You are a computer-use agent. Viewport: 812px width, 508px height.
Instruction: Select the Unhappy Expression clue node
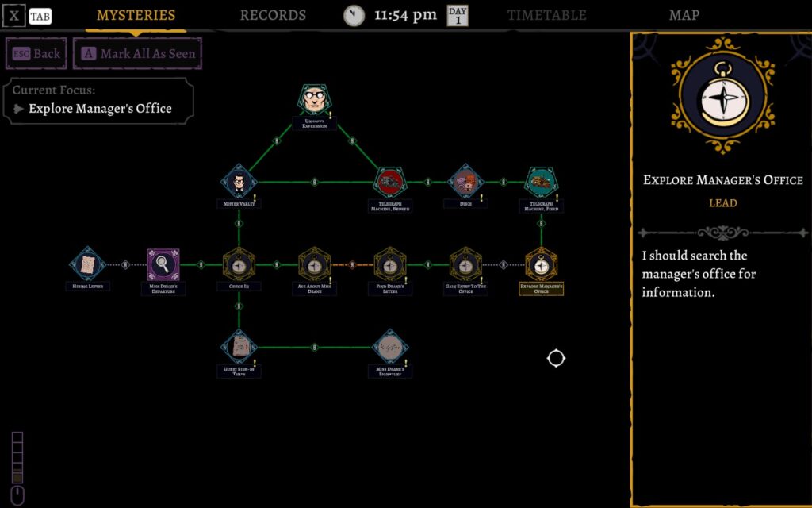(315, 101)
